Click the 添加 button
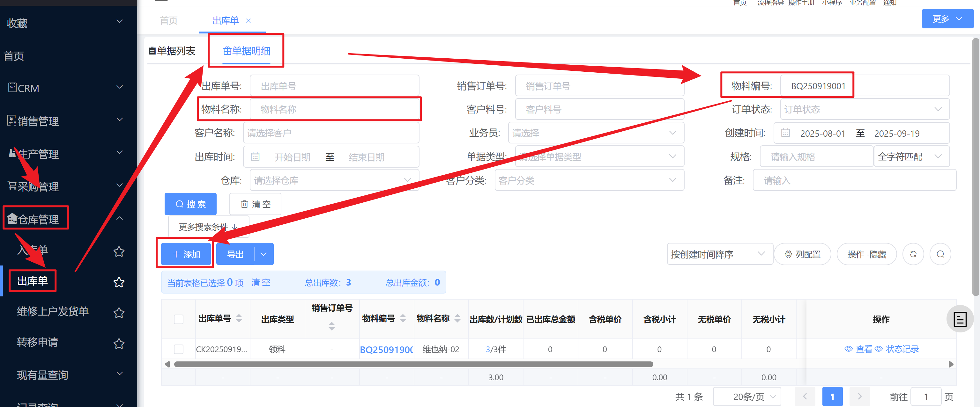 pyautogui.click(x=186, y=254)
